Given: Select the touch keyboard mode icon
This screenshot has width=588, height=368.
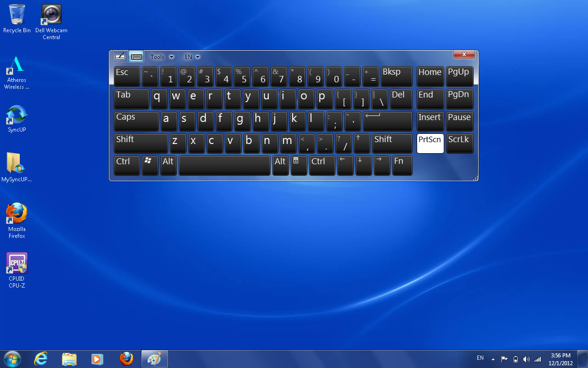Looking at the screenshot, I should pos(136,57).
